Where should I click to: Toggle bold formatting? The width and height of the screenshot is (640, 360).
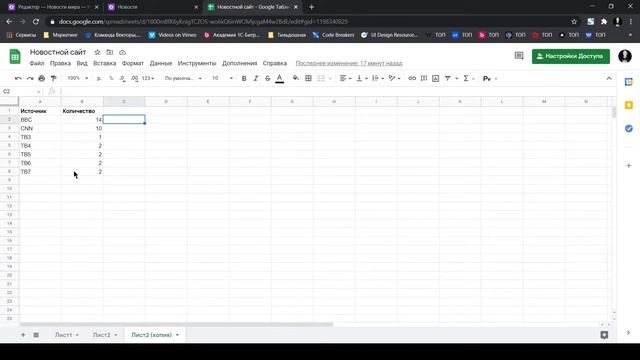pos(244,78)
